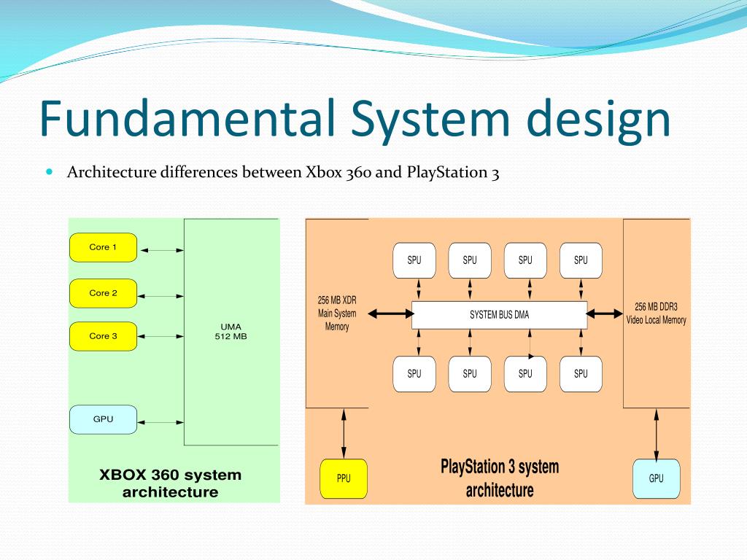Image resolution: width=747 pixels, height=560 pixels.
Task: Click the vertical arrow above the PPU box
Action: pyautogui.click(x=344, y=434)
